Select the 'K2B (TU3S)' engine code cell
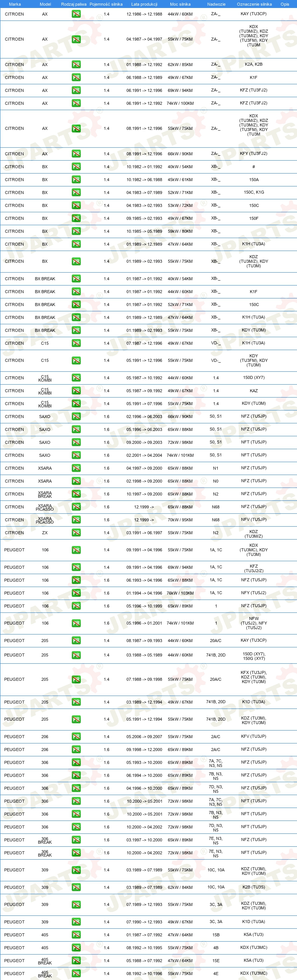Screen dimensions: 297x980 [254, 887]
